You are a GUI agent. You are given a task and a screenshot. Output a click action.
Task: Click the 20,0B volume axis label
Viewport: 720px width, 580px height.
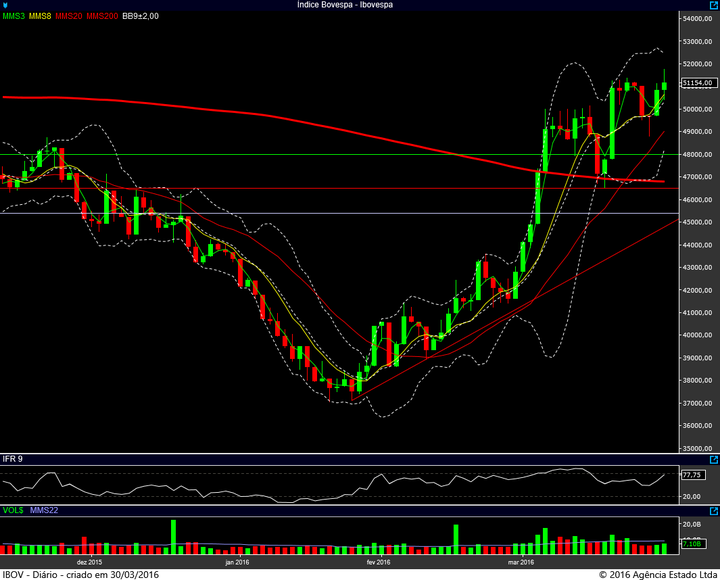coord(692,524)
